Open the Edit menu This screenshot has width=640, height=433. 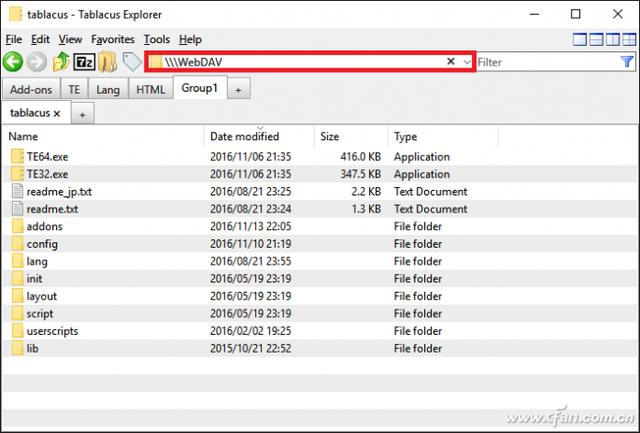[40, 40]
